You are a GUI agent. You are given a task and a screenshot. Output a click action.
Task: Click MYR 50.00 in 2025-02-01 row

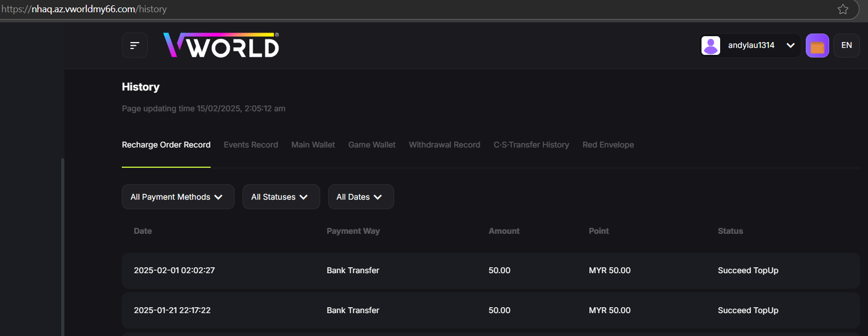click(610, 271)
